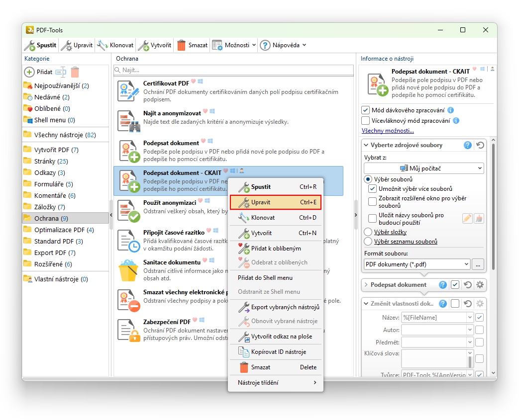Screen dimensions: 519x420
Task: Click Upravit in the top toolbar
Action: point(77,45)
